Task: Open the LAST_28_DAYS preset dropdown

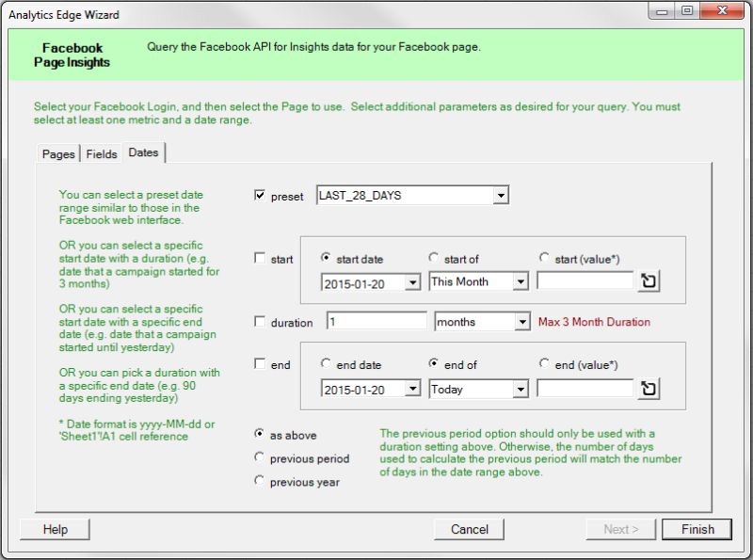Action: pyautogui.click(x=501, y=194)
